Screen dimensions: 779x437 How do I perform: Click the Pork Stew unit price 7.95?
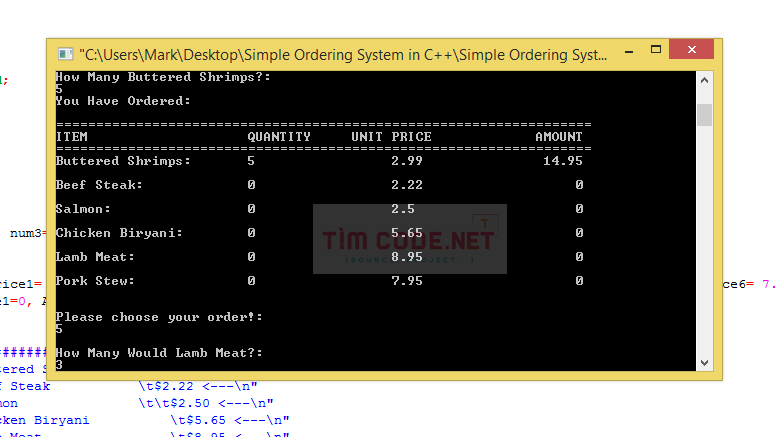(406, 281)
